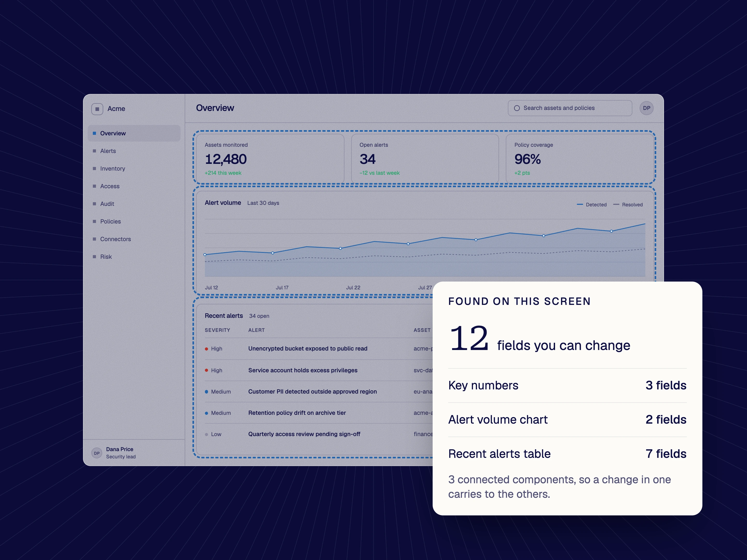This screenshot has width=747, height=560.
Task: Click the Policies bullet icon in the sidebar
Action: tap(94, 221)
